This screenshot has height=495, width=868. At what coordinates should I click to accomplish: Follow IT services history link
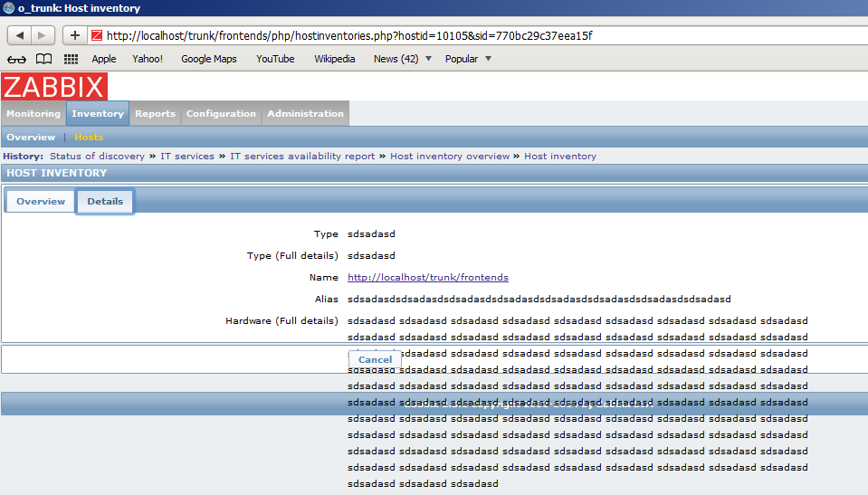click(187, 157)
